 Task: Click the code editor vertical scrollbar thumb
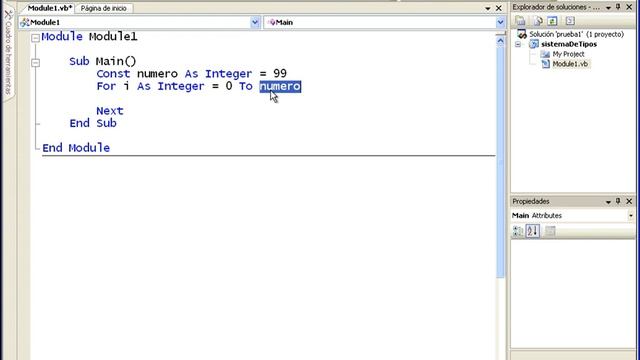coord(500,161)
